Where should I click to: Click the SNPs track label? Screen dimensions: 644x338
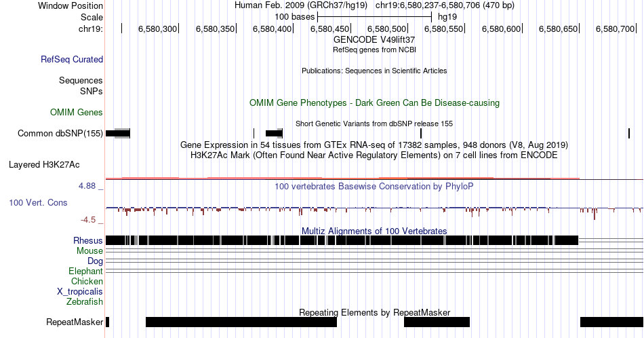(92, 91)
